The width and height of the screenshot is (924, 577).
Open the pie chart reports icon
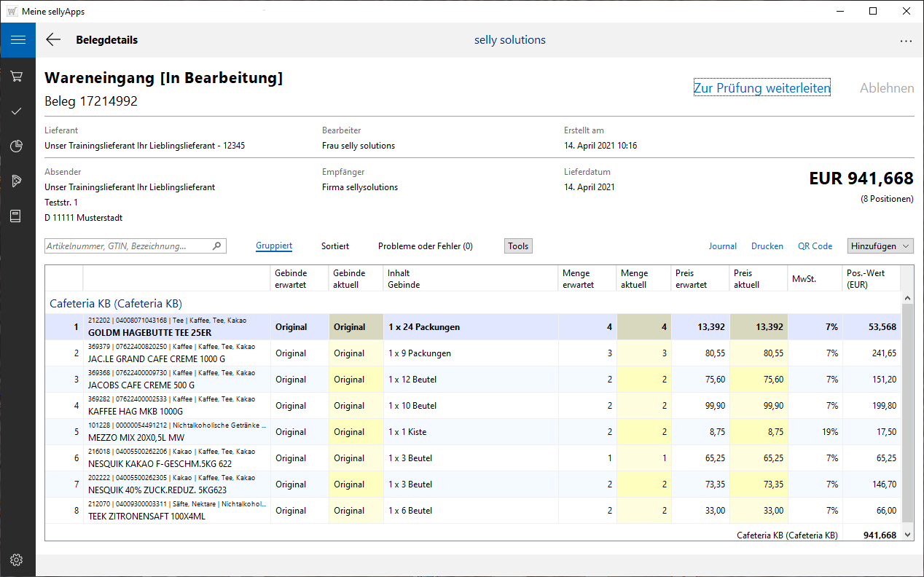click(17, 146)
